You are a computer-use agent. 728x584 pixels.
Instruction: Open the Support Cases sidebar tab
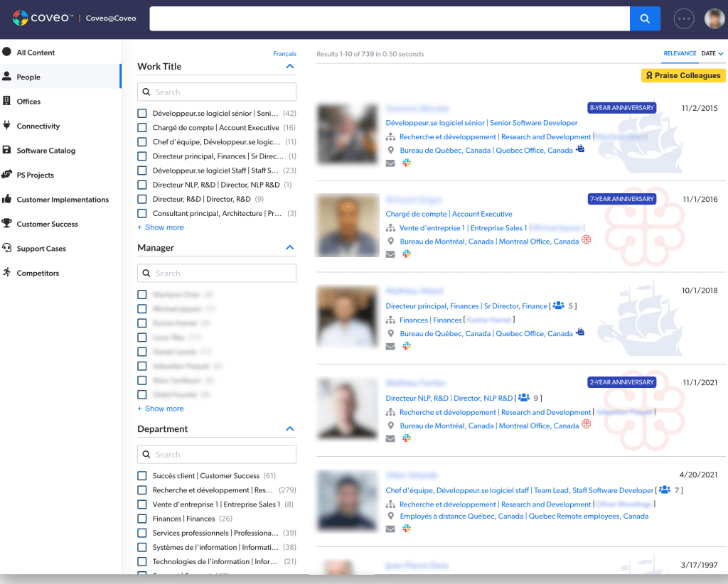[41, 249]
